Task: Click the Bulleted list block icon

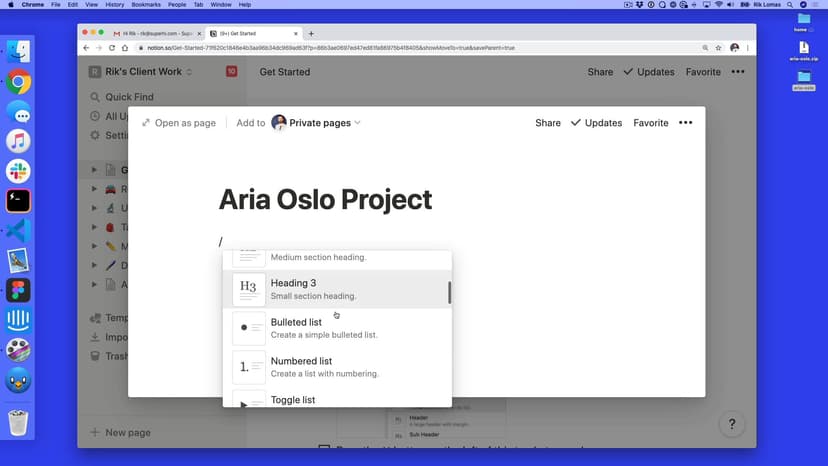Action: [249, 328]
